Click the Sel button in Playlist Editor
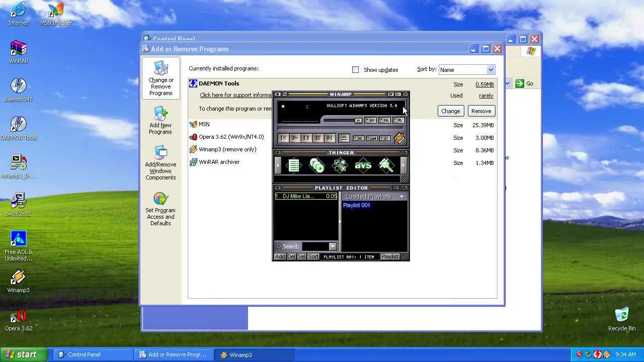Screen dimensions: 644x362 coord(301,257)
